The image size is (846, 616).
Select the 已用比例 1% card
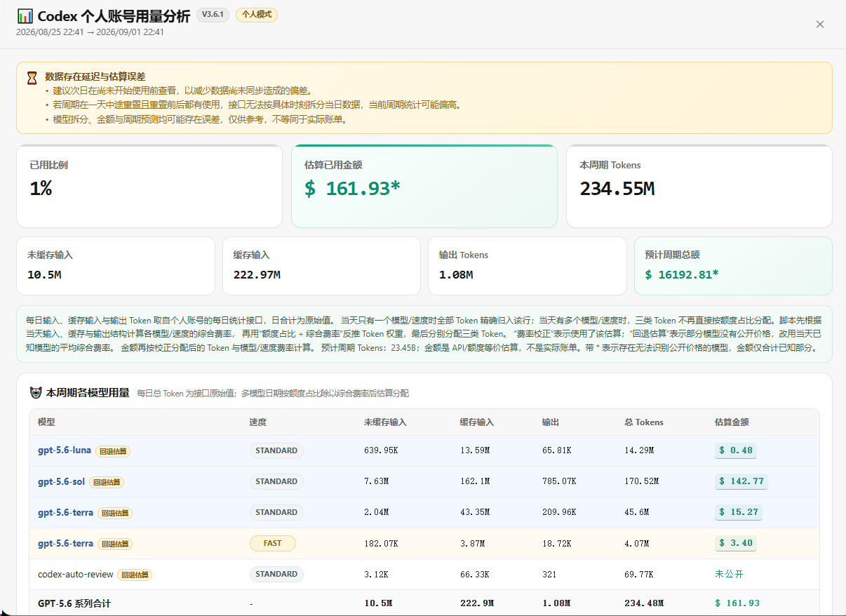pos(149,186)
